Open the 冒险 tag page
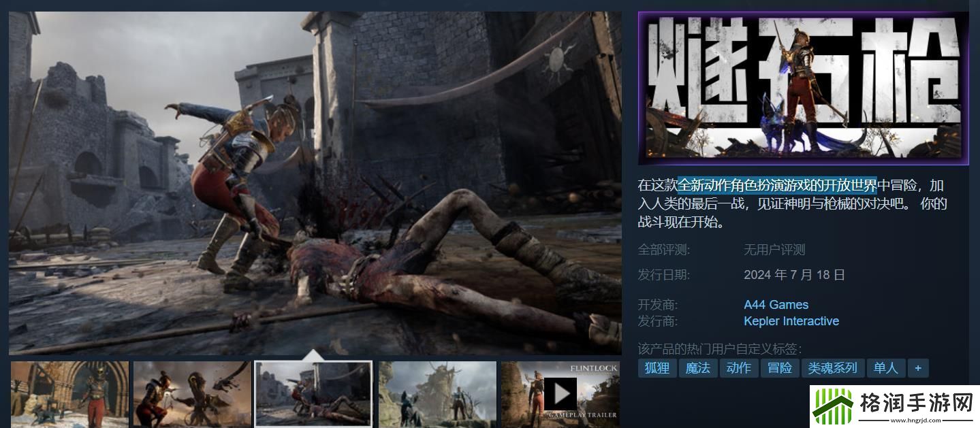 [780, 368]
